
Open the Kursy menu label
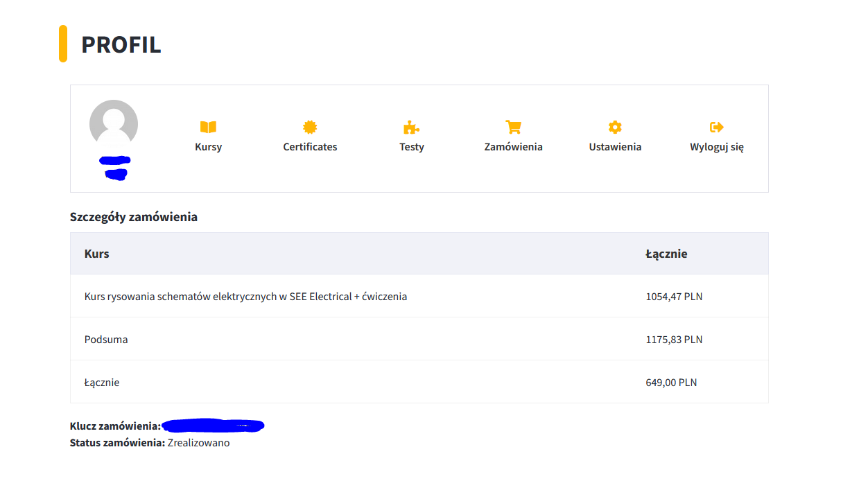click(208, 147)
